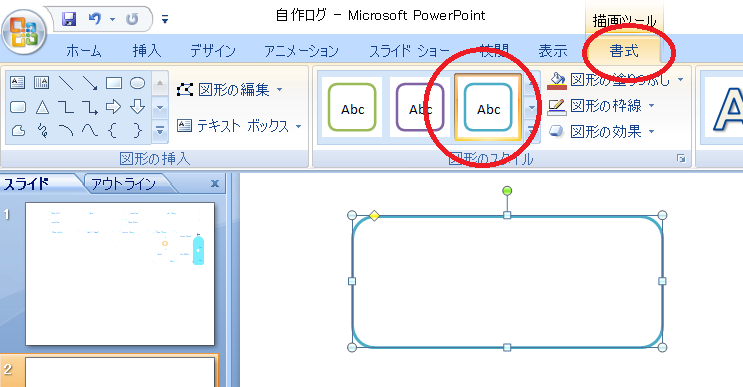Click the 図形の枠線 pencil icon
Image resolution: width=743 pixels, height=387 pixels.
tap(557, 107)
